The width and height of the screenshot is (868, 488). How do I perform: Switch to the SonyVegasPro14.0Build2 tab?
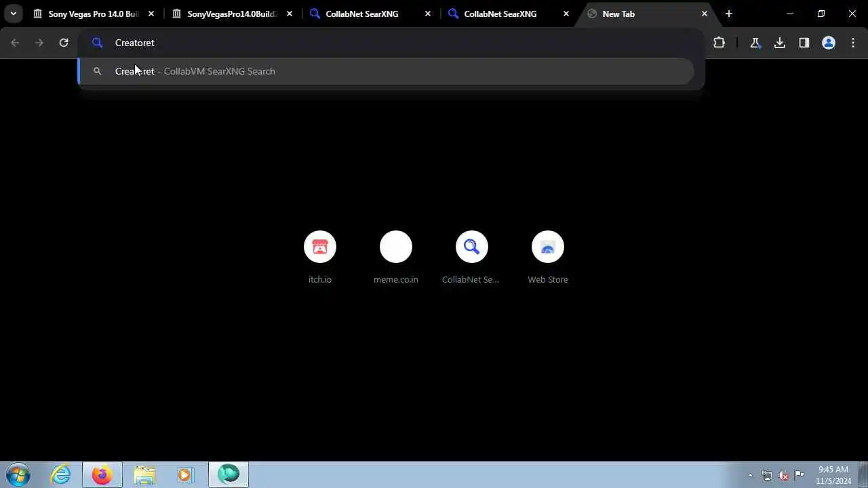click(x=233, y=14)
